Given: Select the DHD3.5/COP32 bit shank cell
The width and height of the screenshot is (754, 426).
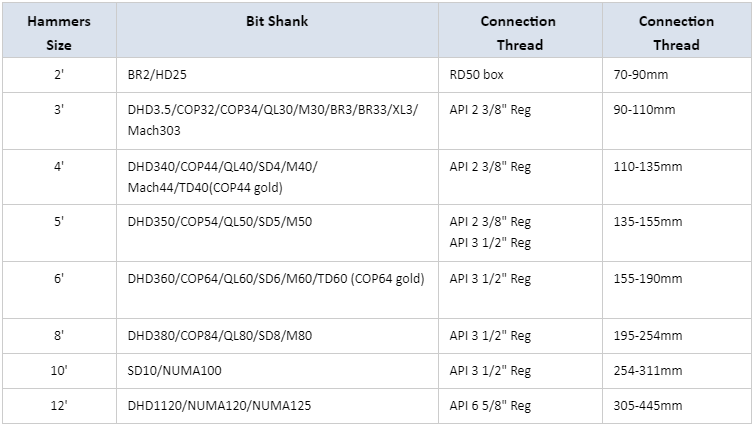Looking at the screenshot, I should [x=272, y=120].
